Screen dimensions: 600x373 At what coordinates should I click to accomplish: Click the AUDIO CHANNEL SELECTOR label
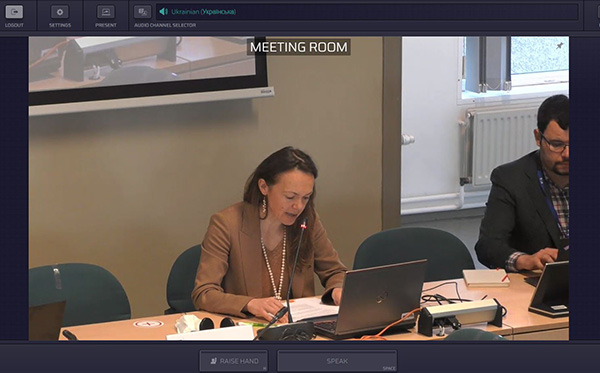tap(165, 25)
